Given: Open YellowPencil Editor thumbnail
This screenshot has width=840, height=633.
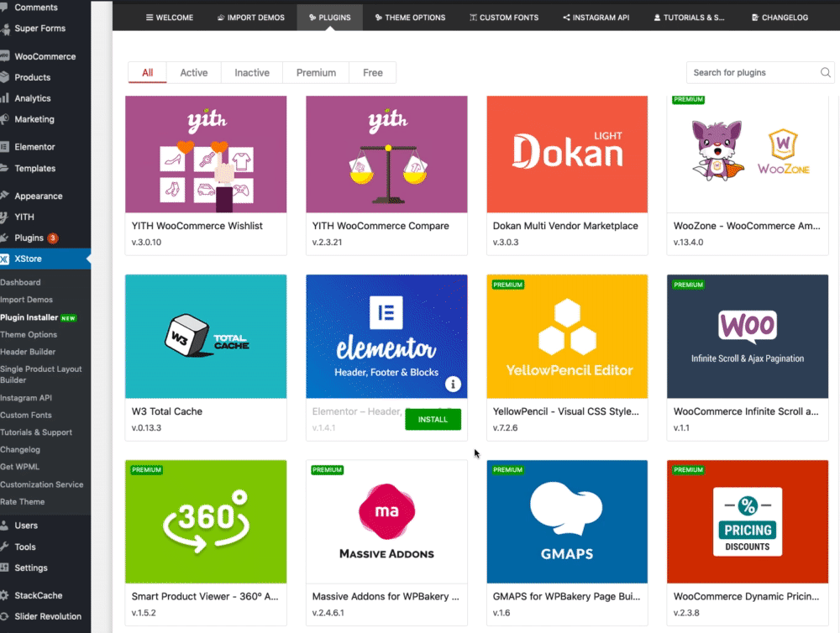Looking at the screenshot, I should point(567,337).
